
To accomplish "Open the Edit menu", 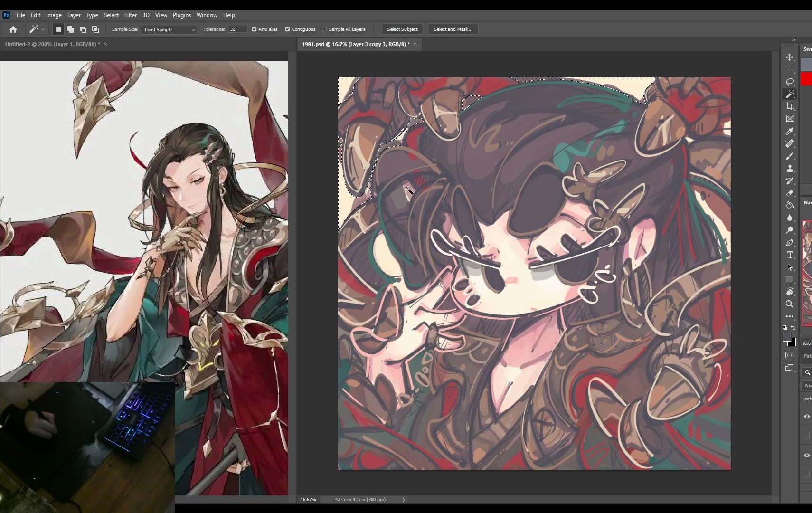I will coord(36,15).
